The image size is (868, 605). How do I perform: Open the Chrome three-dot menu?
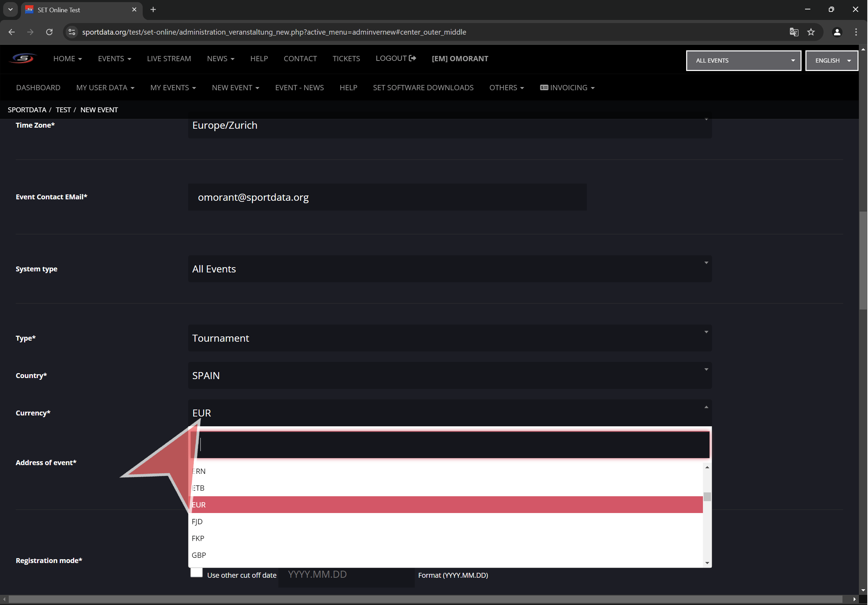pyautogui.click(x=856, y=32)
